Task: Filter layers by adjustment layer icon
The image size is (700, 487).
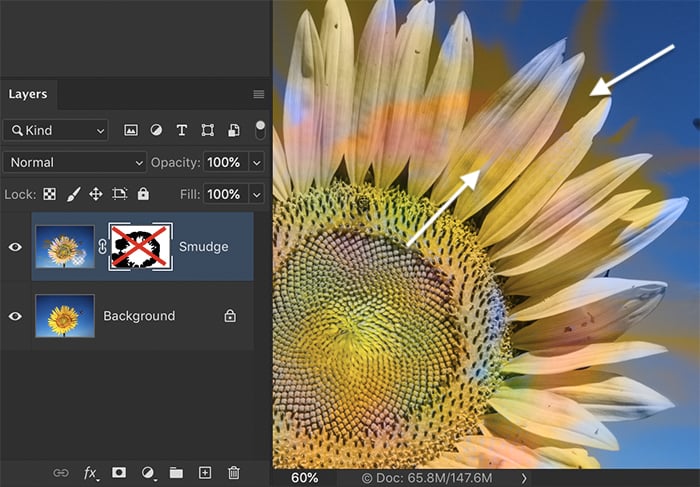Action: pos(156,130)
